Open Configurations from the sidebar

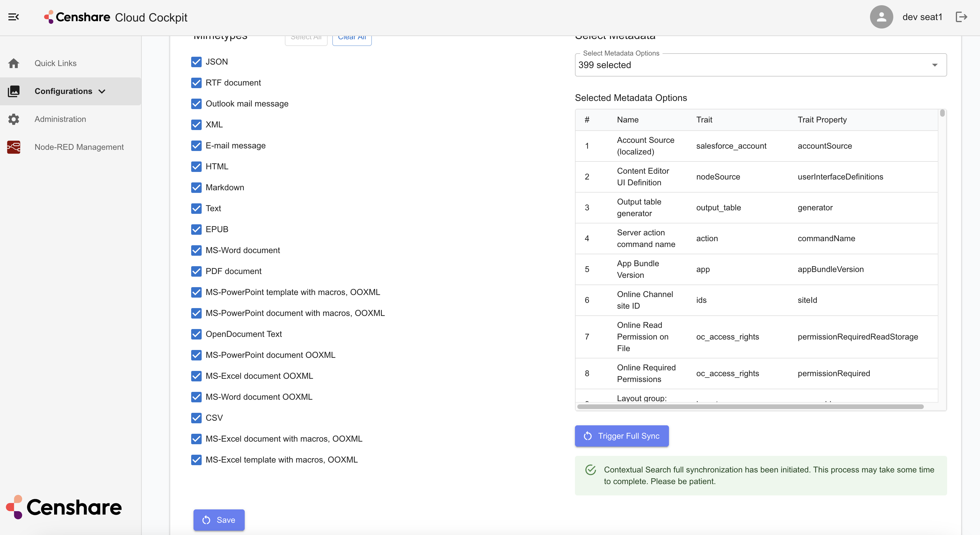[64, 91]
